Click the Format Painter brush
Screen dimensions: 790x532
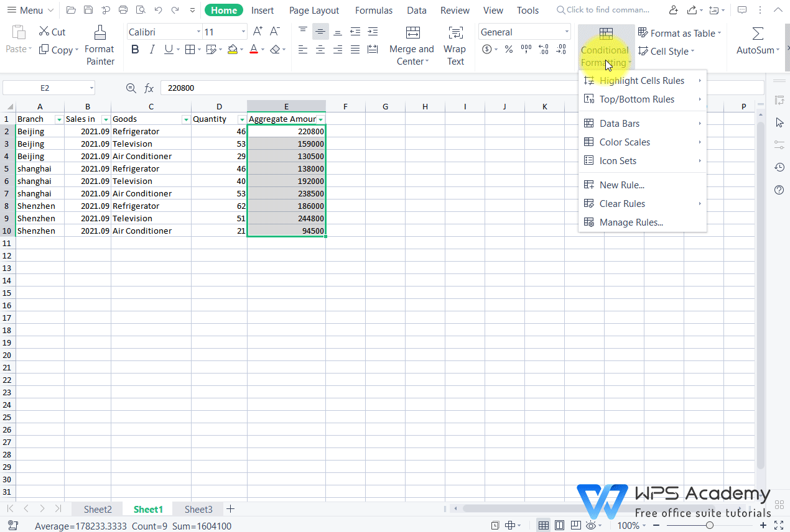100,45
